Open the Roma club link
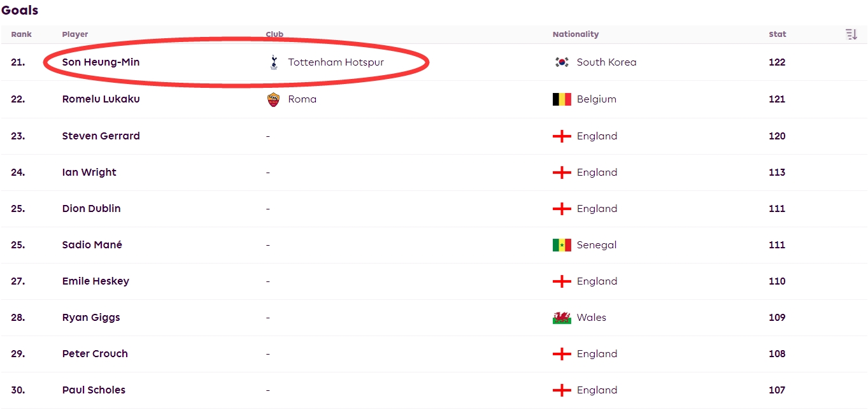The width and height of the screenshot is (868, 410). [x=302, y=99]
